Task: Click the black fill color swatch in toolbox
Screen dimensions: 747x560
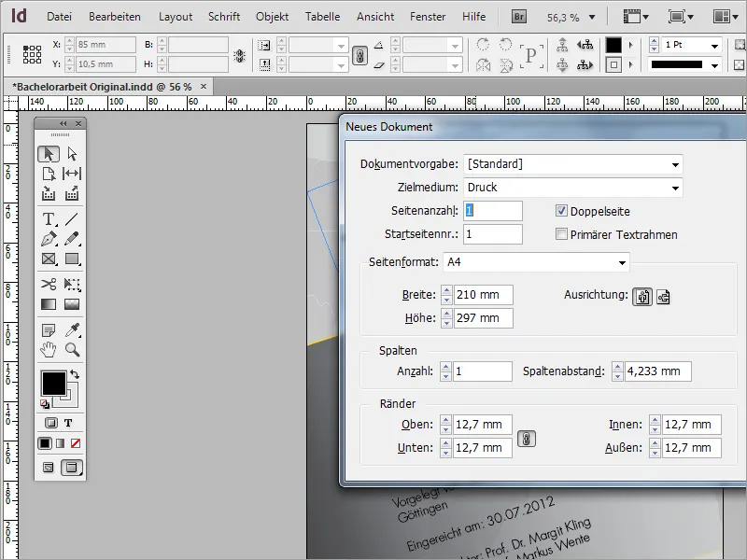Action: point(52,383)
